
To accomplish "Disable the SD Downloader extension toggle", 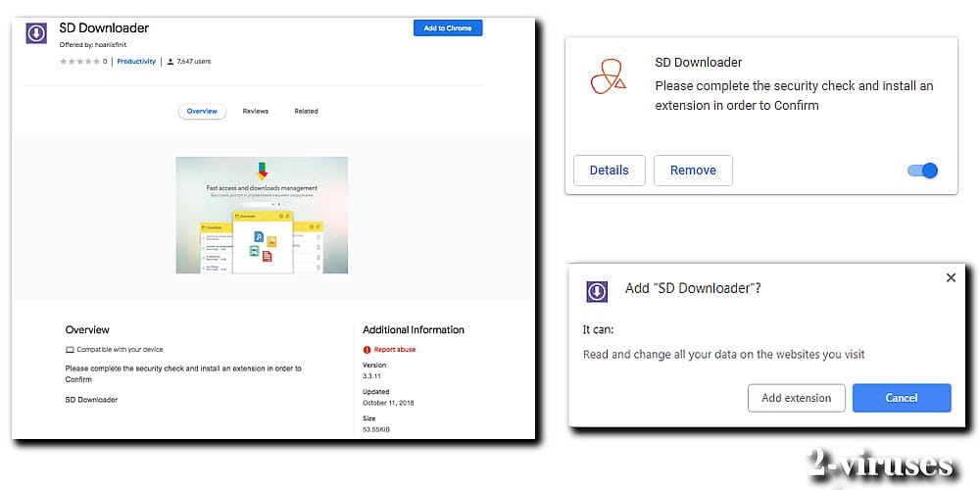I will point(922,170).
